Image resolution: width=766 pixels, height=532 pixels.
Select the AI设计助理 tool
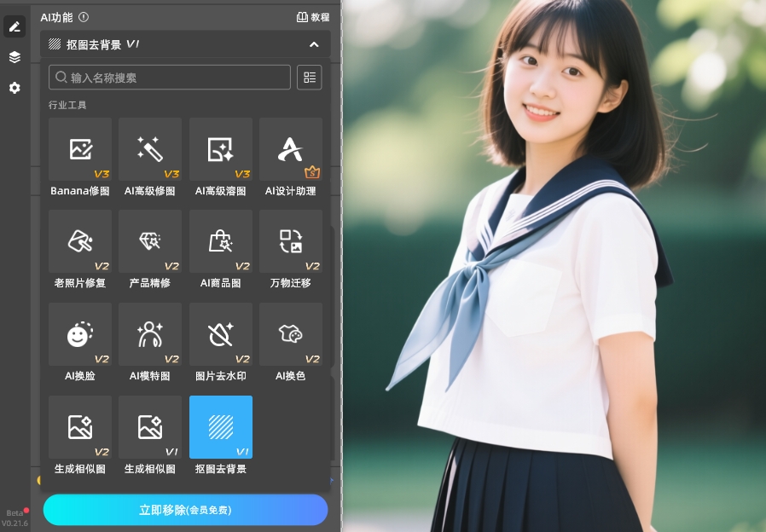(x=290, y=149)
